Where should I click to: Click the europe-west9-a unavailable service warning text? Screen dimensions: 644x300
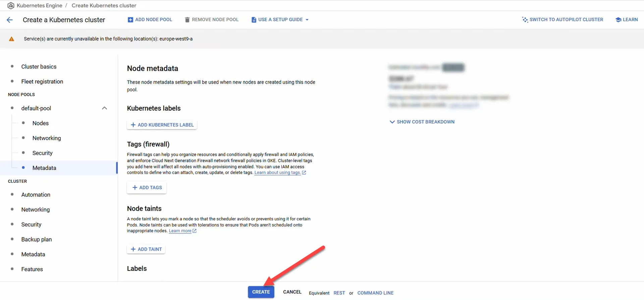pos(108,39)
